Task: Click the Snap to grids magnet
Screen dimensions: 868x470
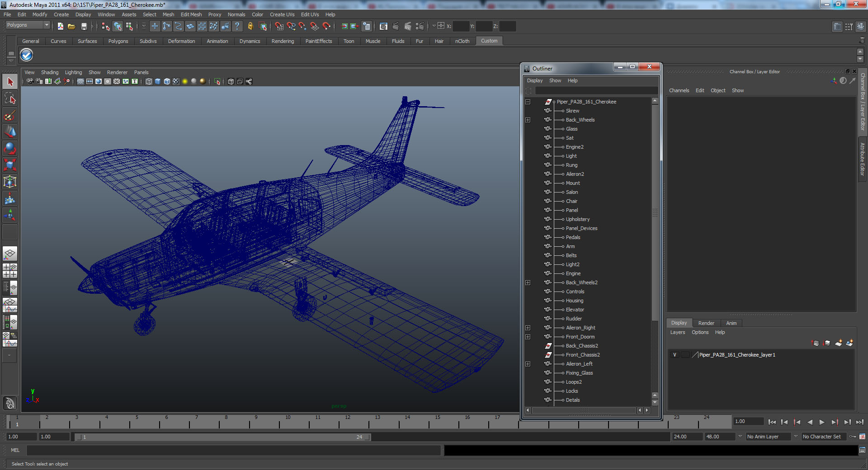Action: [279, 26]
